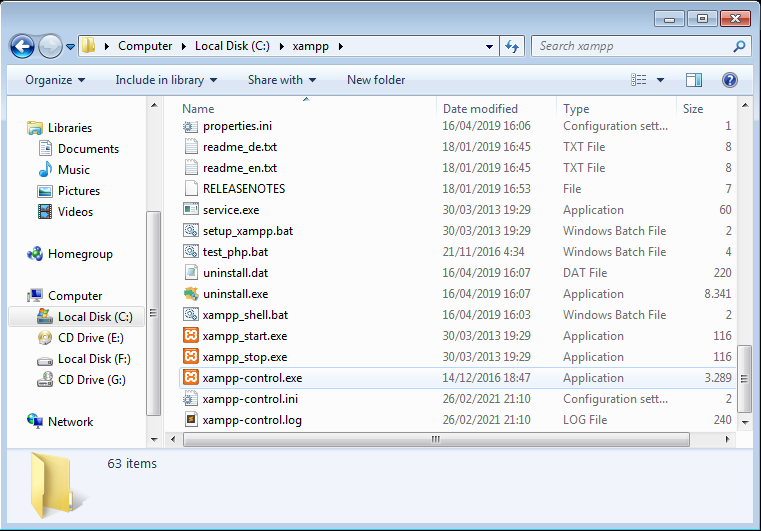Image resolution: width=761 pixels, height=531 pixels.
Task: Sort by the Name column header
Action: pos(198,109)
